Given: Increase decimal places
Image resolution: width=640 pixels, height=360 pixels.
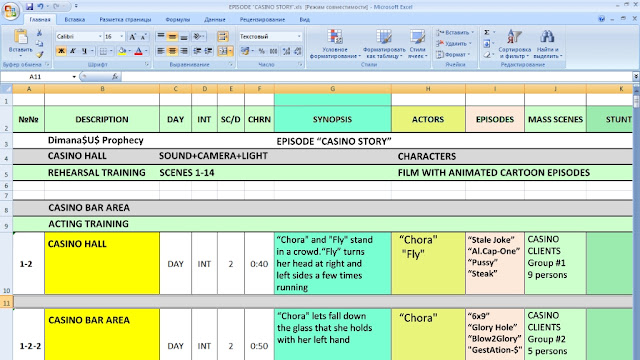Looking at the screenshot, I should coord(286,51).
